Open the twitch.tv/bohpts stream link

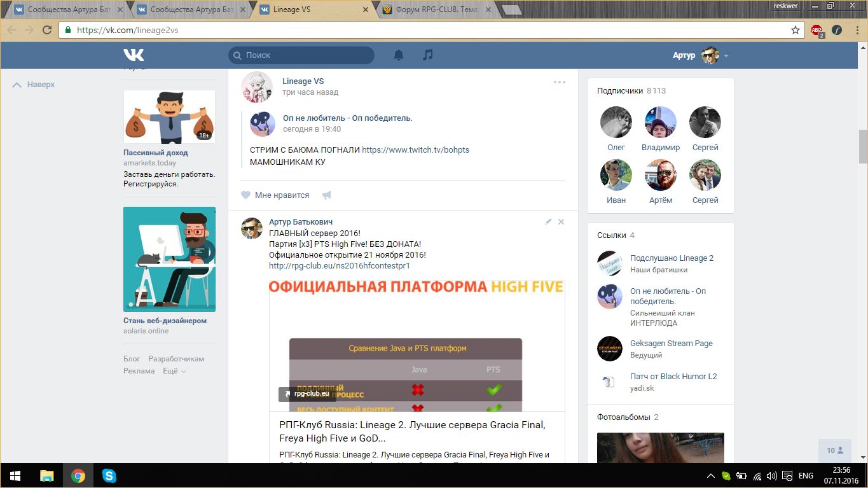tap(415, 150)
